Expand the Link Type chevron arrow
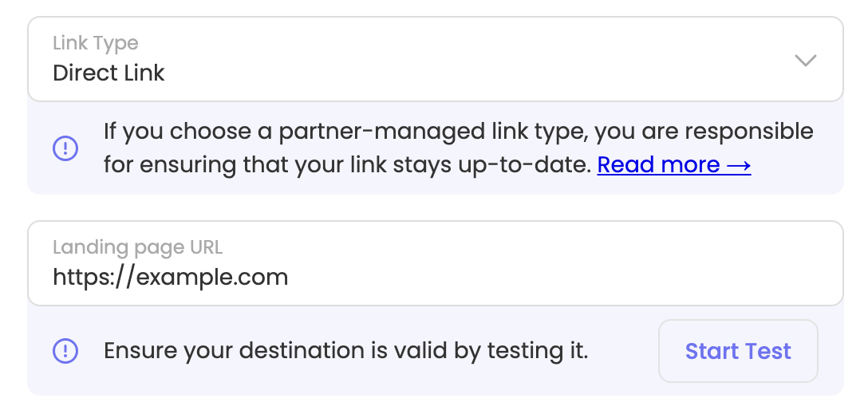Viewport: 868px width, 410px height. pos(806,60)
